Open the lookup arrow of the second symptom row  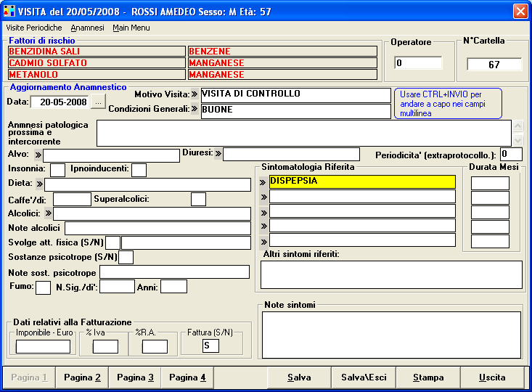coord(263,197)
